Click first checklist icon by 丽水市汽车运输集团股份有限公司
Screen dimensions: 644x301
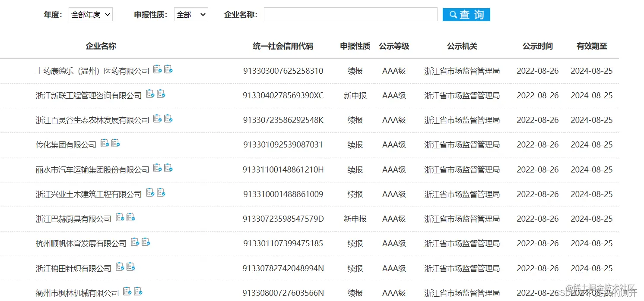(x=158, y=168)
